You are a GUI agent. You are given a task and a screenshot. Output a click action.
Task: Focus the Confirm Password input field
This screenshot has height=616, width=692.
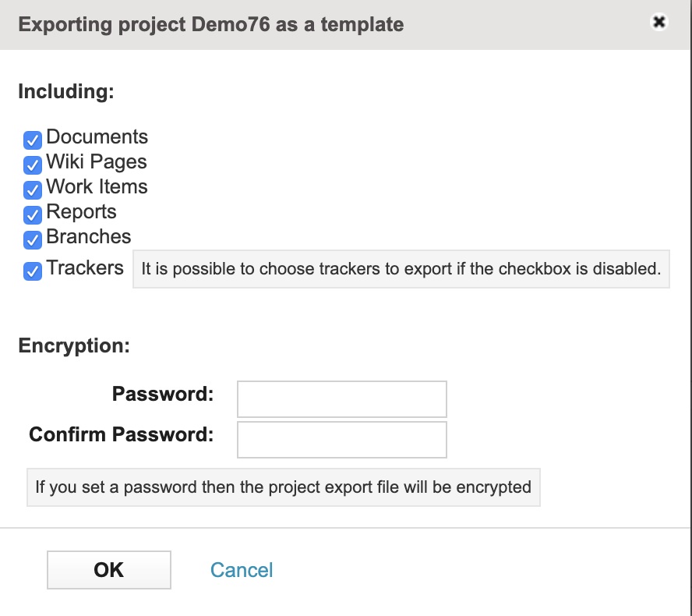point(342,440)
